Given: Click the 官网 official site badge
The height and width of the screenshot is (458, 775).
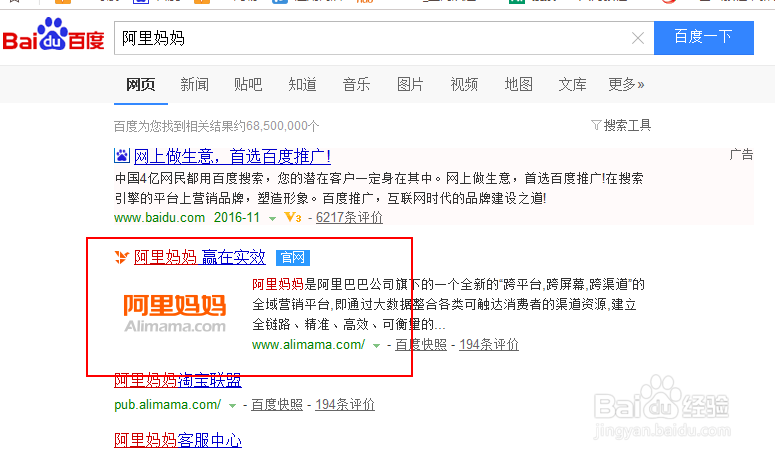Looking at the screenshot, I should tap(293, 257).
